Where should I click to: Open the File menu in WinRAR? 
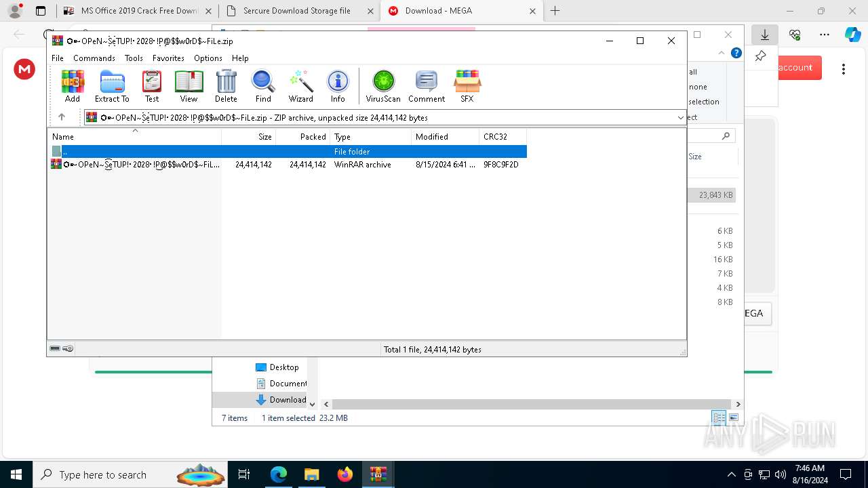(x=58, y=58)
